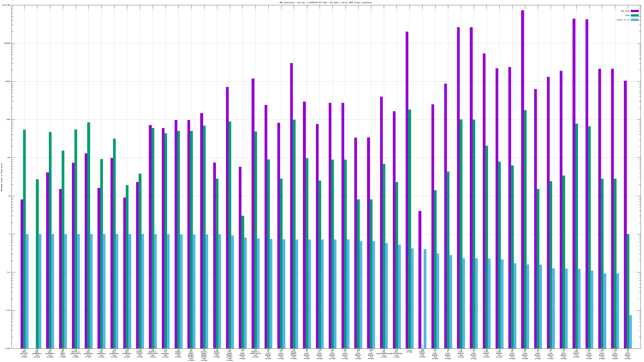Screen dimensions: 644x362
Task: Click the shortest light blue bar at far right
Action: [x=631, y=332]
